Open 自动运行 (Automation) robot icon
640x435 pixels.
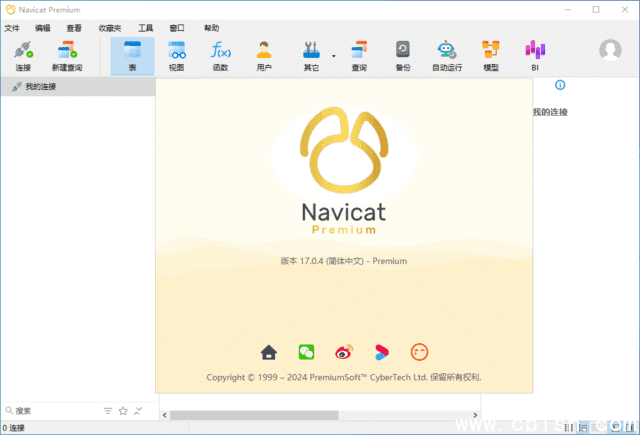pos(446,55)
